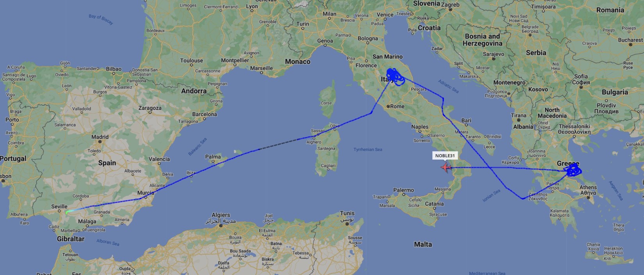Click the track turning point near Zakynthos
The image size is (644, 275).
[523, 199]
